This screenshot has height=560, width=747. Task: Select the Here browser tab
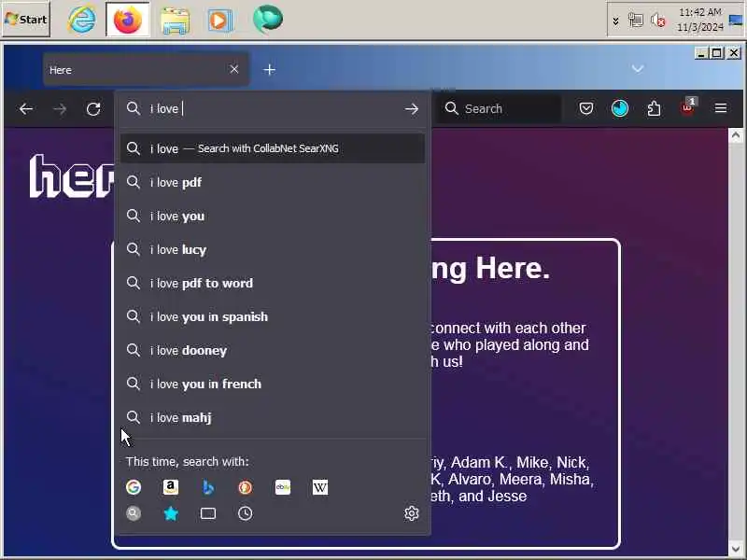pos(146,69)
